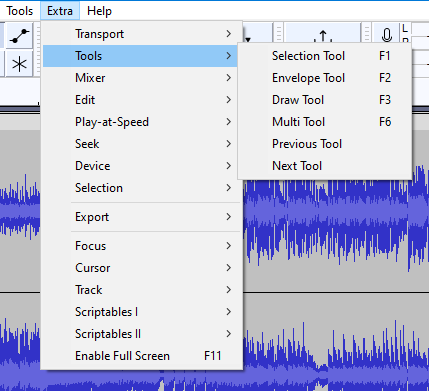Open the Export submenu

141,217
